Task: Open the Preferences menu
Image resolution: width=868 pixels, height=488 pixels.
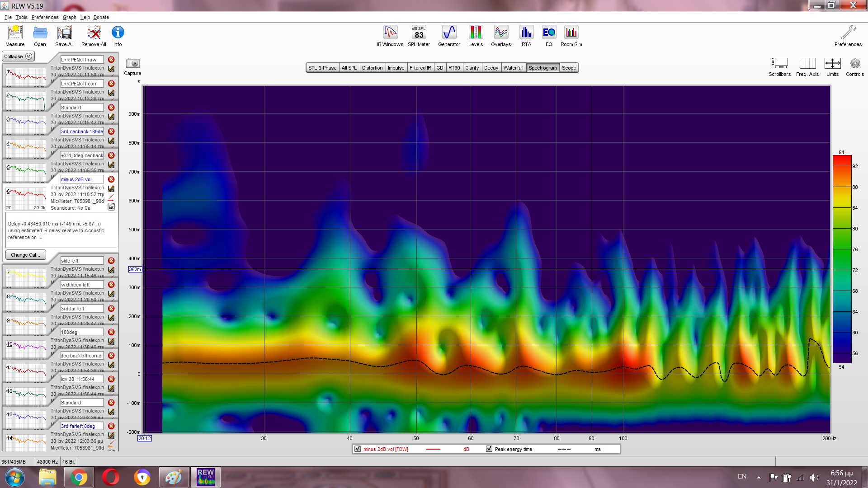Action: [x=45, y=17]
